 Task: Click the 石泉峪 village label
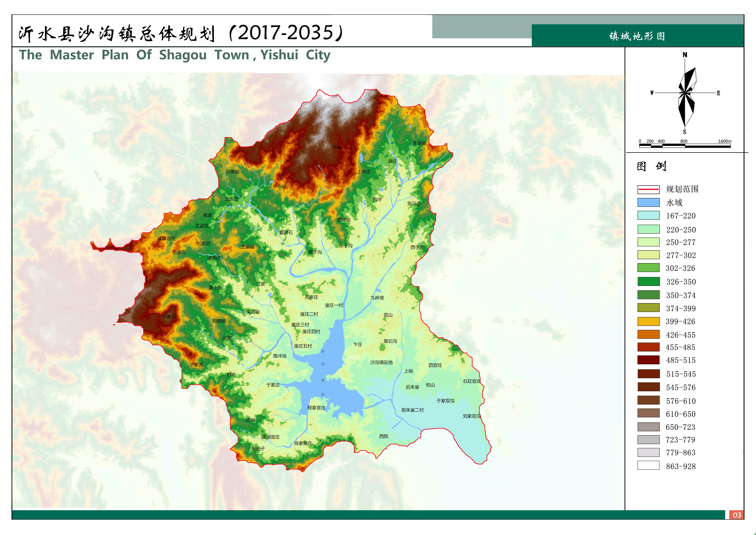pyautogui.click(x=232, y=172)
